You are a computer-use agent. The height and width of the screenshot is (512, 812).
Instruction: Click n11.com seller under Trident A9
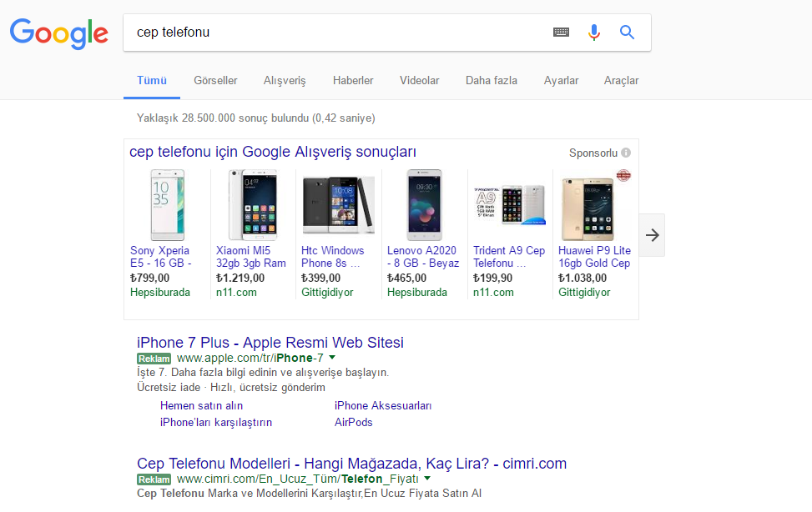point(493,293)
